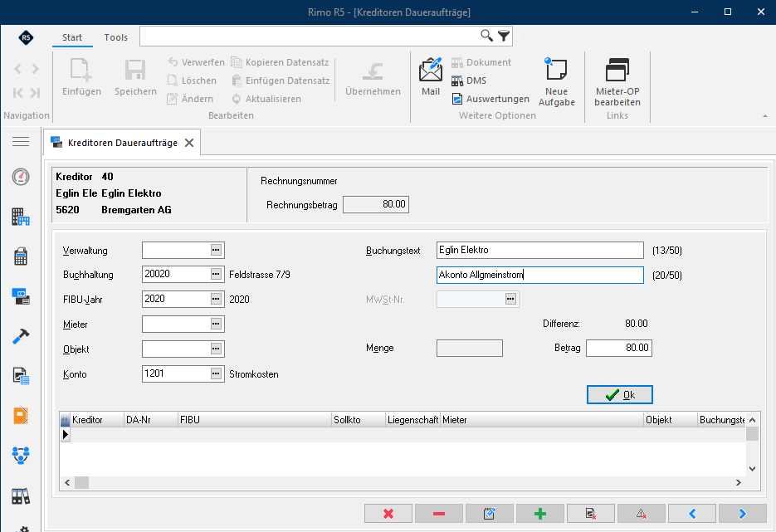Open Mieter-OP bearbeiten
The image size is (776, 532).
point(617,82)
